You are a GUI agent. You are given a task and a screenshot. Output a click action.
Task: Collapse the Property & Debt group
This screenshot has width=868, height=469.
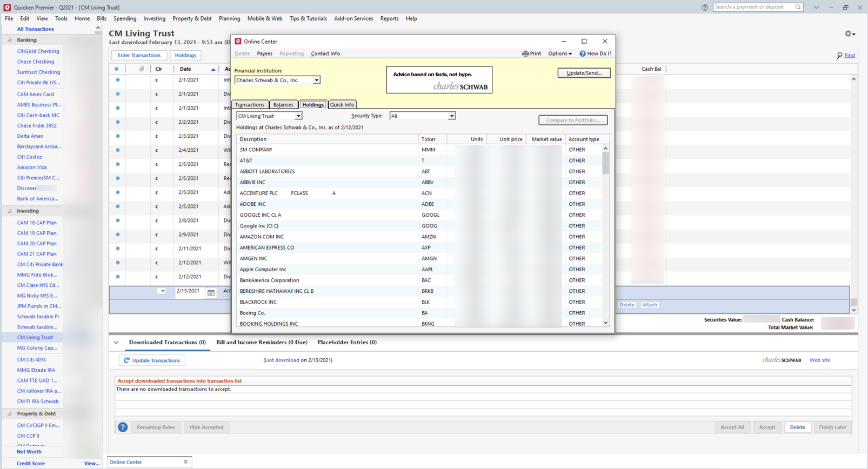[x=9, y=414]
